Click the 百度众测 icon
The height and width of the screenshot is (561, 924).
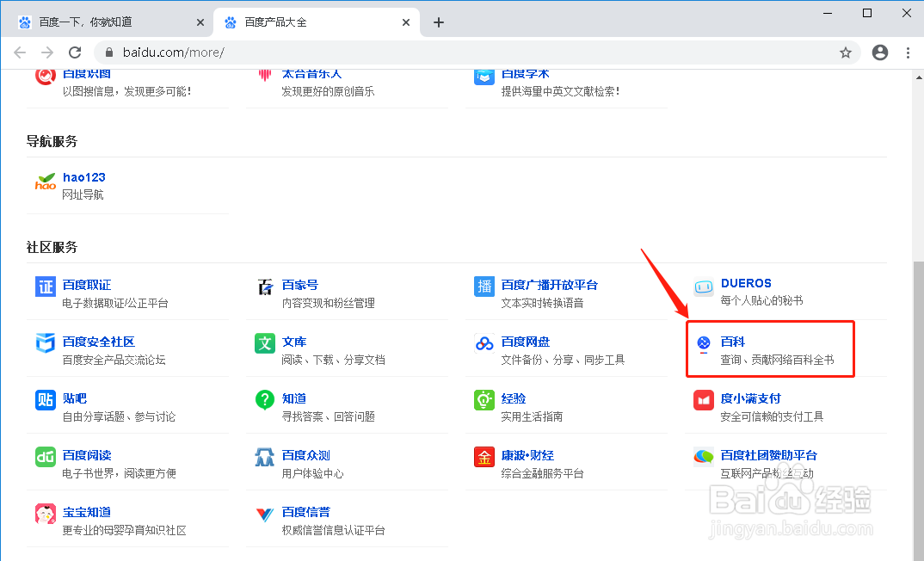pos(265,457)
